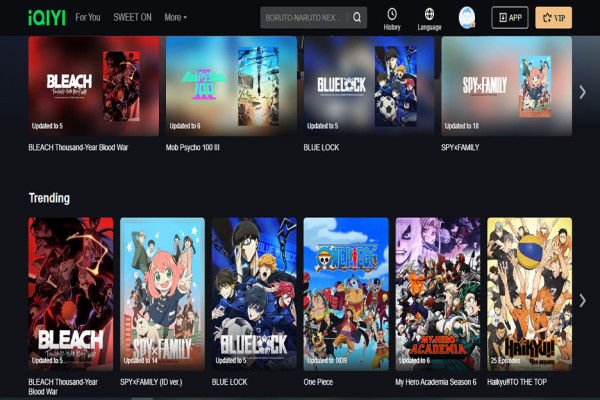The image size is (600, 400).
Task: Open the Haikyu!! TO THE TOP poster
Action: [x=530, y=294]
